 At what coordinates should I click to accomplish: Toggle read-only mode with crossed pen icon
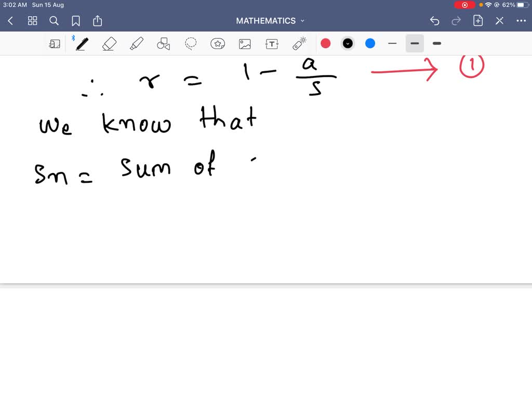tap(499, 21)
